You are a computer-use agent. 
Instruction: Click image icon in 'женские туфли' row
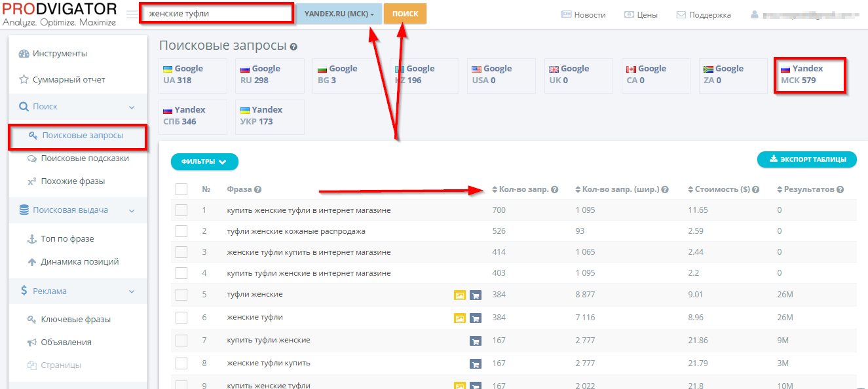pyautogui.click(x=460, y=318)
